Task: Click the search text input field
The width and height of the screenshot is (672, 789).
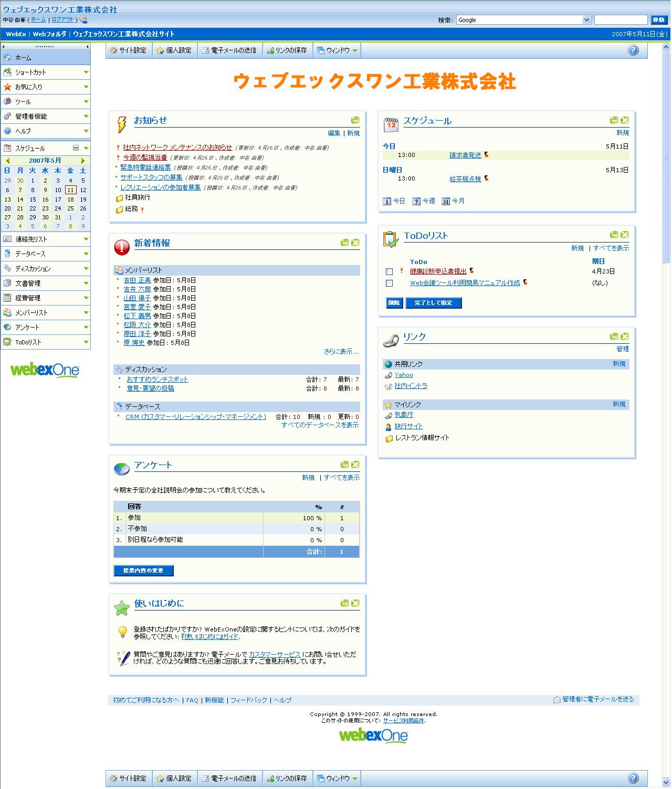Action: point(621,20)
